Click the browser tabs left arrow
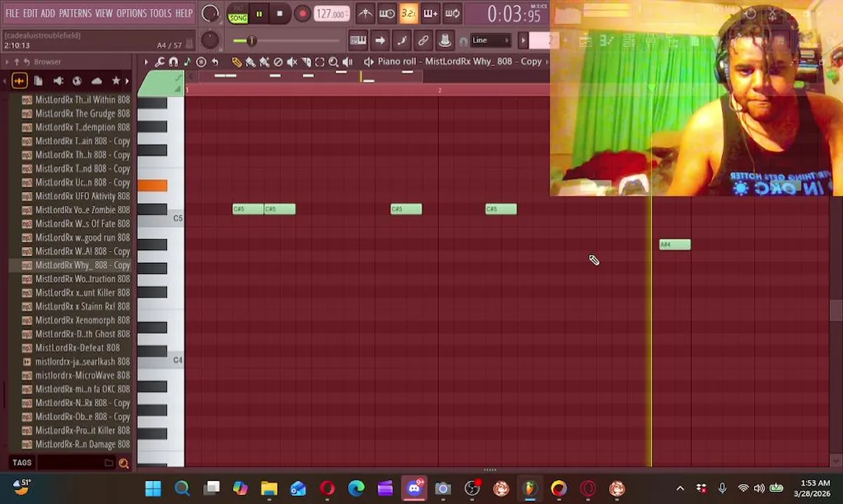843x504 pixels. [4, 81]
